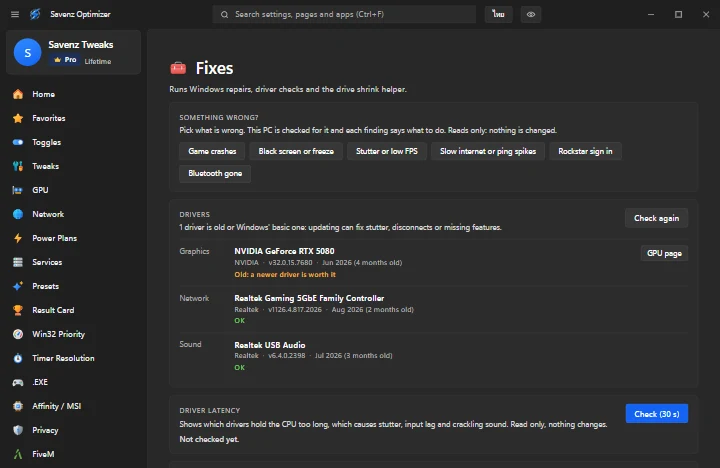Click the Affinity / MSI chip icon
Image resolution: width=720 pixels, height=468 pixels.
point(18,406)
